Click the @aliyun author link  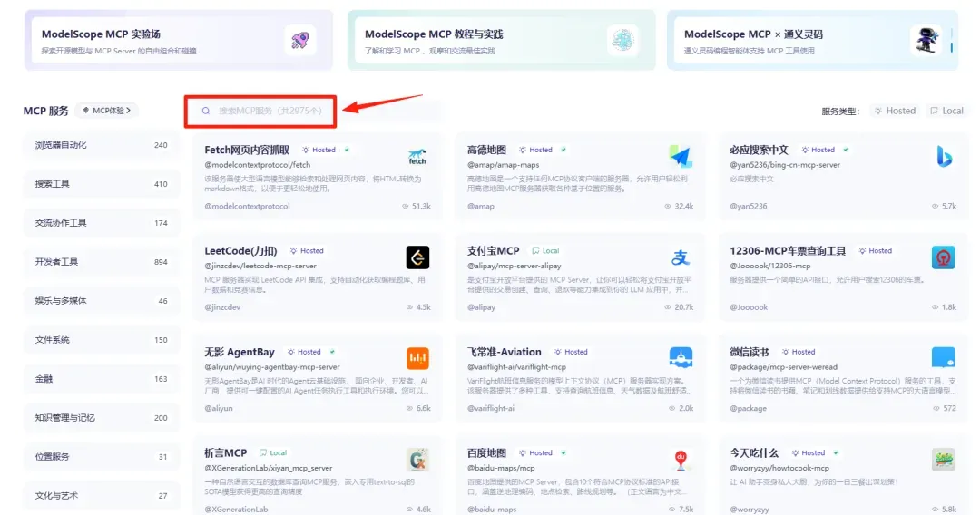point(218,408)
